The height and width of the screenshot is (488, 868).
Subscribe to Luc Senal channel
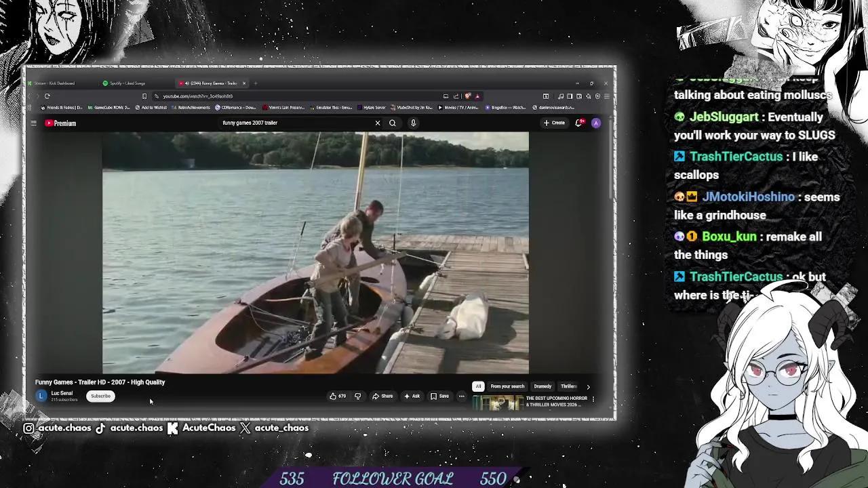100,396
